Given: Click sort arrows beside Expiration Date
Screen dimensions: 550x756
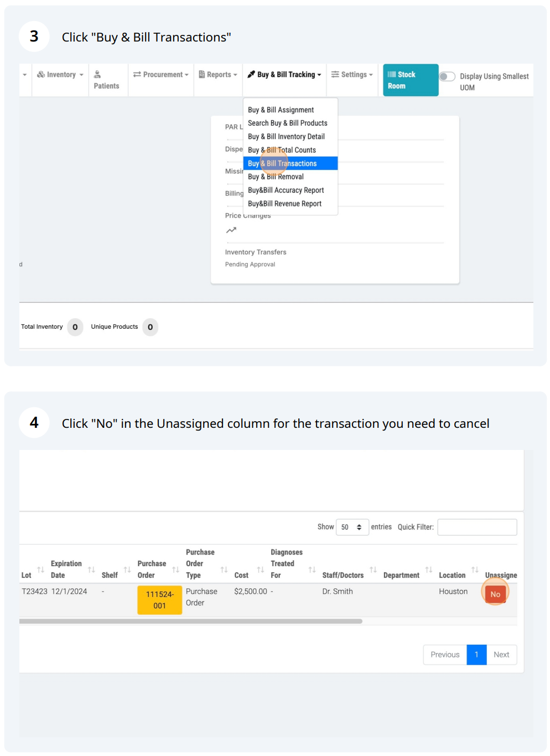Looking at the screenshot, I should pyautogui.click(x=91, y=569).
